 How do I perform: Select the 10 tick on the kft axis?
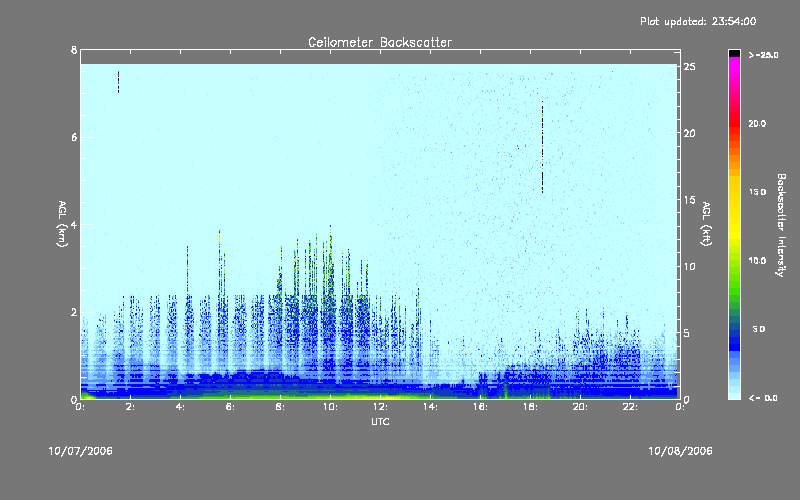pos(689,266)
